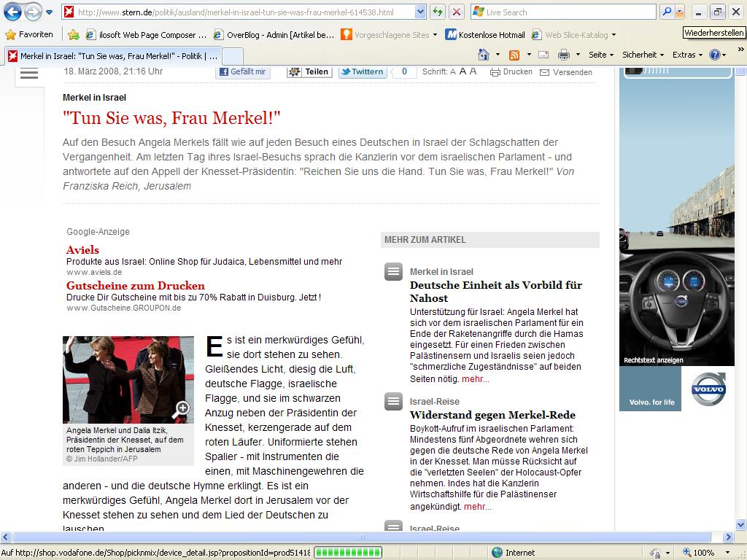
Task: Click the vertical scrollbar down arrow
Action: [x=741, y=525]
